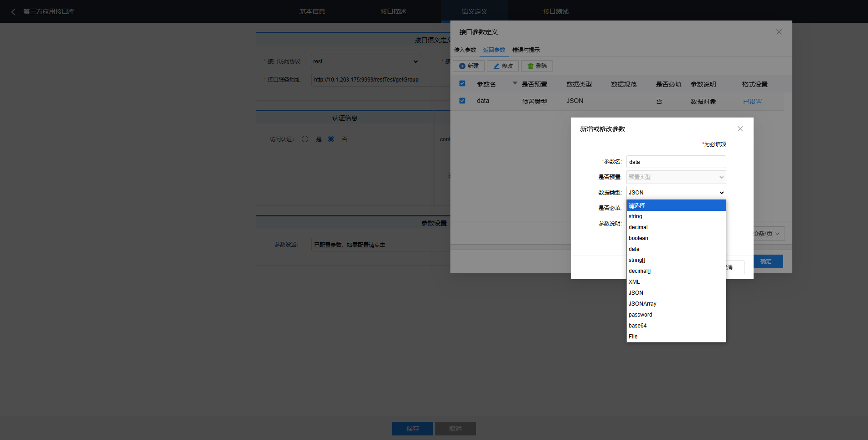Pick boolean from the data type list

(x=638, y=238)
